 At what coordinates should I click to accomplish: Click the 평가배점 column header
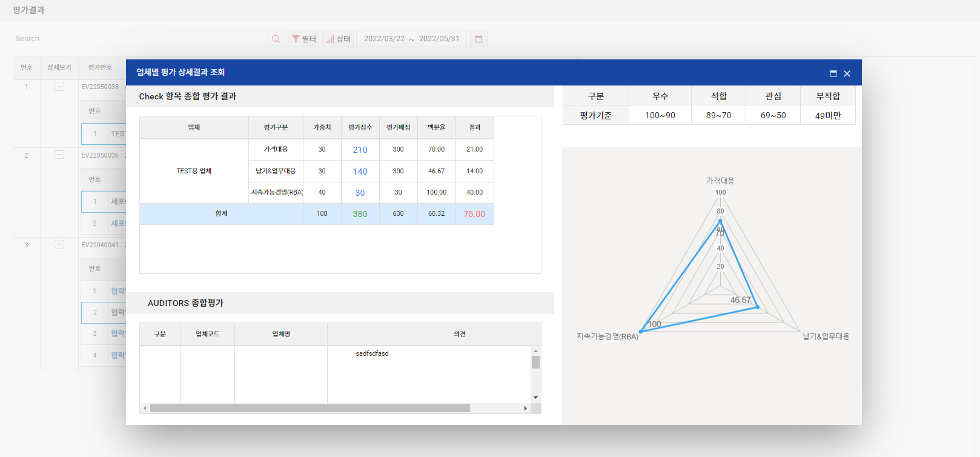(x=399, y=127)
